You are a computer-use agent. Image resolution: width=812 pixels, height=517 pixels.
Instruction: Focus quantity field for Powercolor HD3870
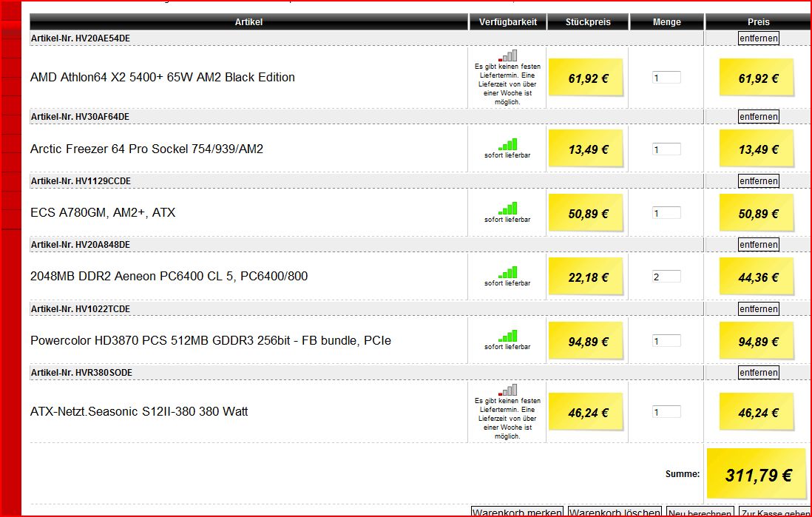coord(666,341)
